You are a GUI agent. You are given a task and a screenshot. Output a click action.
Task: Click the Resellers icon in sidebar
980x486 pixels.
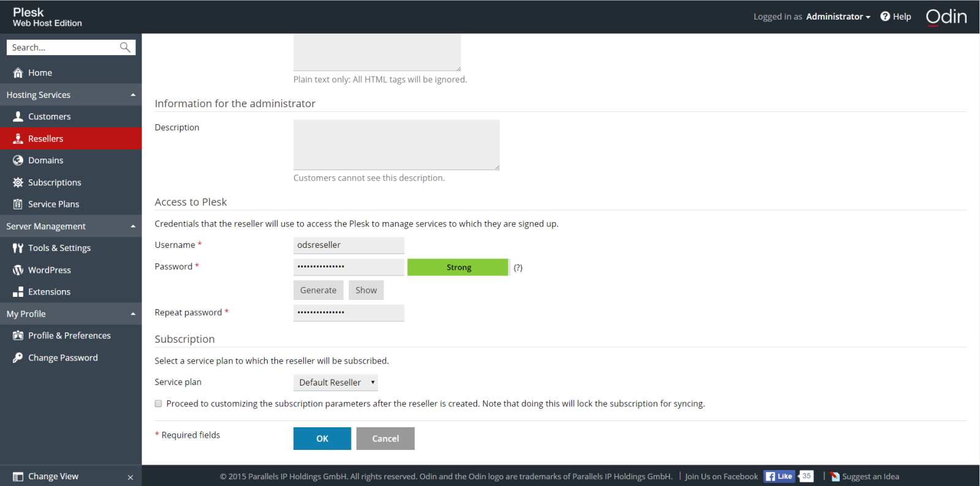tap(18, 138)
